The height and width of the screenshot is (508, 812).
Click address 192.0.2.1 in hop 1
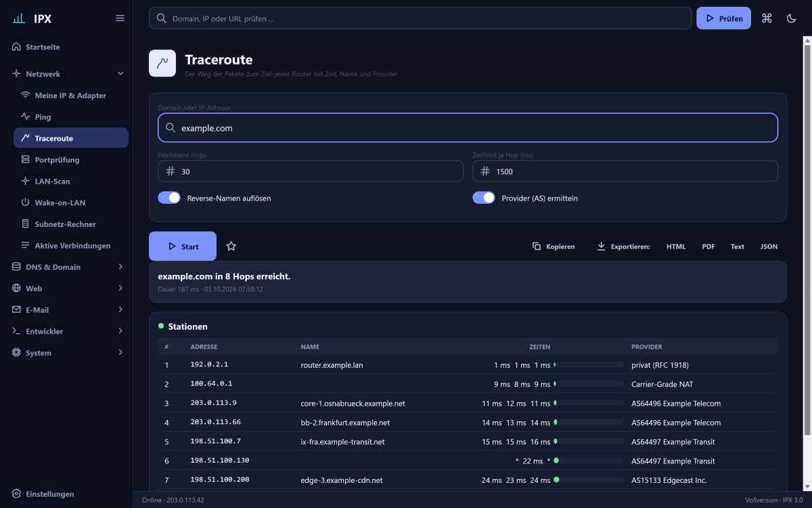pos(209,364)
